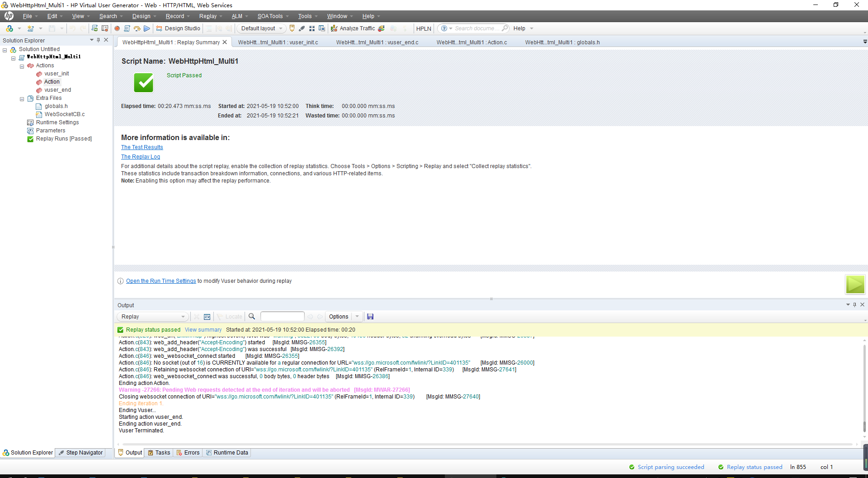The width and height of the screenshot is (868, 478).
Task: Switch to the Runtime Data tab
Action: pyautogui.click(x=226, y=453)
